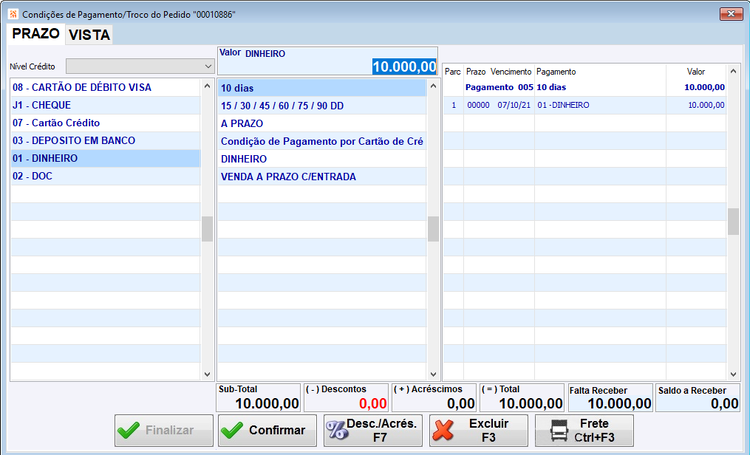Click the application icon in title bar
Screen dimensions: 750x455
pyautogui.click(x=13, y=14)
